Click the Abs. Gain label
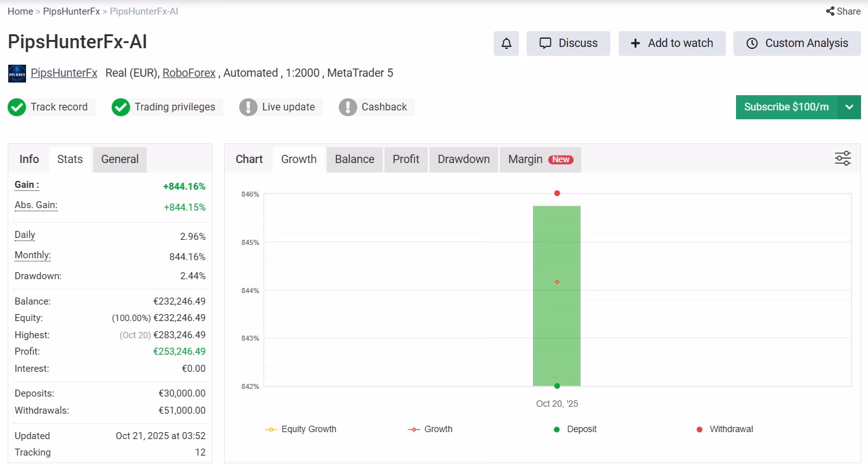868x467 pixels. tap(36, 206)
